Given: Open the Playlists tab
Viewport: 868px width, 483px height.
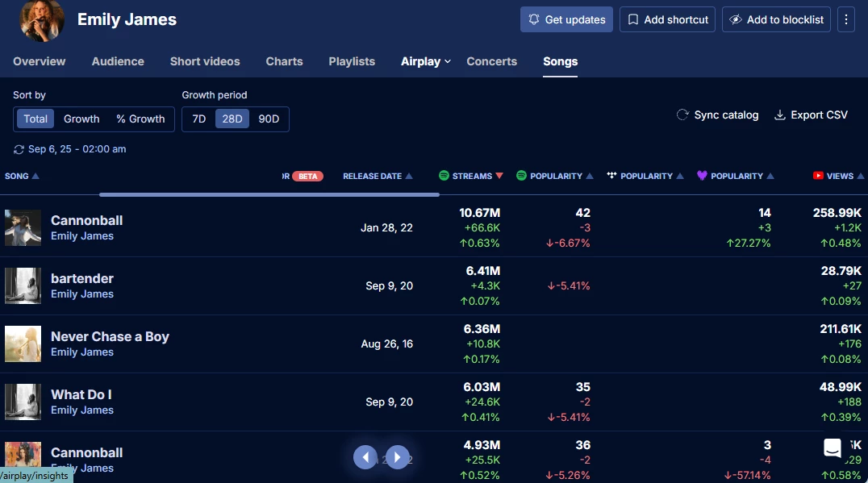Looking at the screenshot, I should (352, 61).
